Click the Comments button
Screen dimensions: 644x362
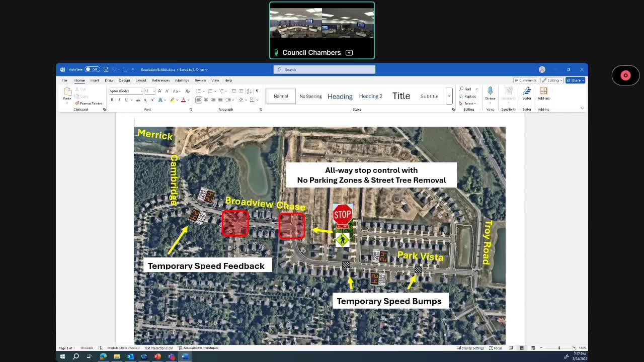point(525,80)
